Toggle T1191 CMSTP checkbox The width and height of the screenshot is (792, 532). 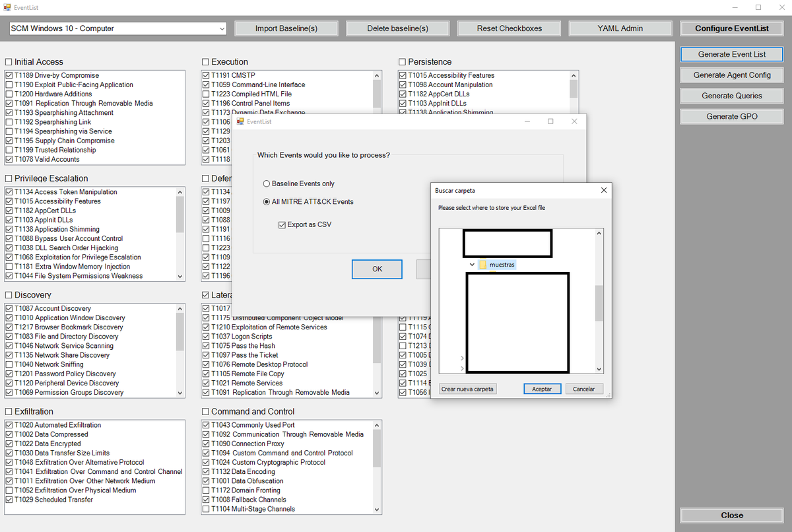click(206, 76)
